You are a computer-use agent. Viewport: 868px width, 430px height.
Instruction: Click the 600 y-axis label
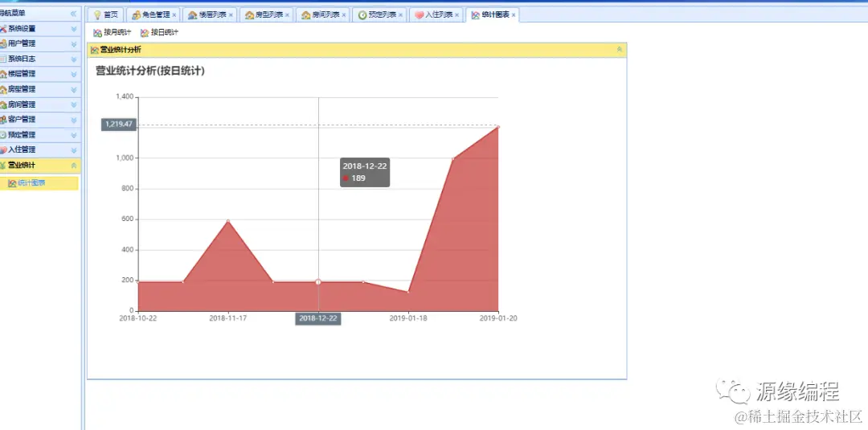coord(128,219)
